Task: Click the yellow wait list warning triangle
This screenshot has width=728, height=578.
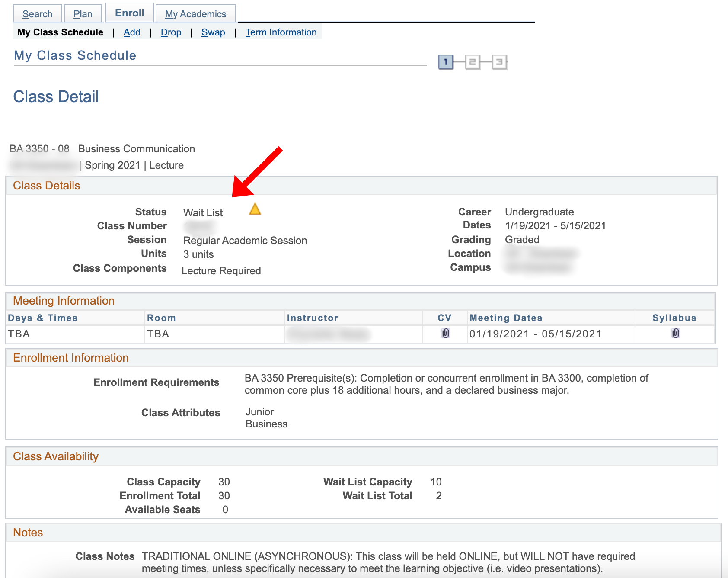Action: point(255,209)
